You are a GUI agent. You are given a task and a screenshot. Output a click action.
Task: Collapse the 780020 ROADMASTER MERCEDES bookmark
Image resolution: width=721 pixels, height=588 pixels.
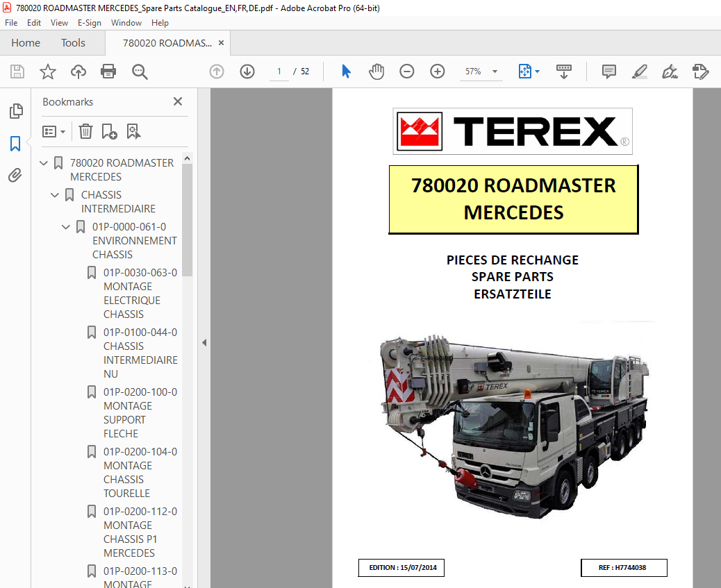pos(44,162)
